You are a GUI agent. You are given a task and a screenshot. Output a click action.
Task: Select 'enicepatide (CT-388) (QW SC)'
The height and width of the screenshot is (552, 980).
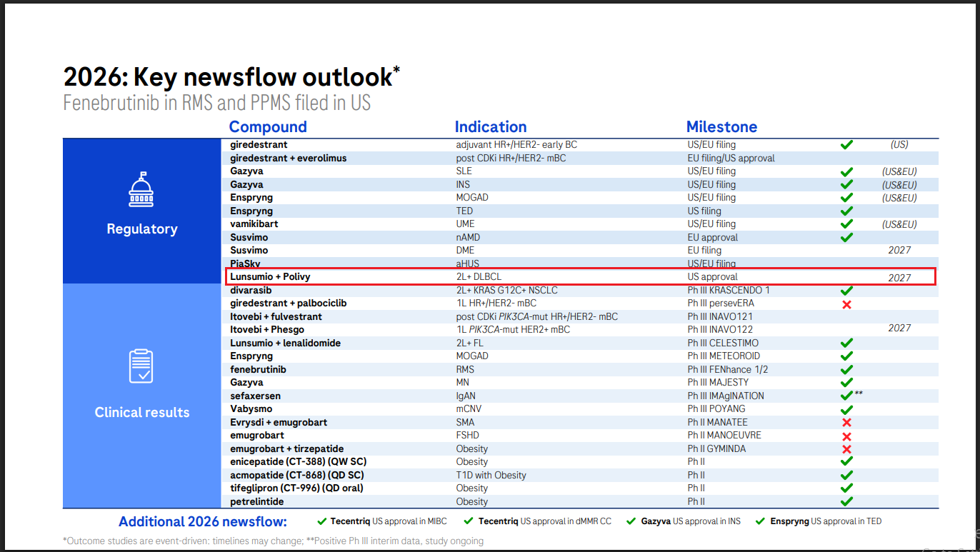(298, 462)
